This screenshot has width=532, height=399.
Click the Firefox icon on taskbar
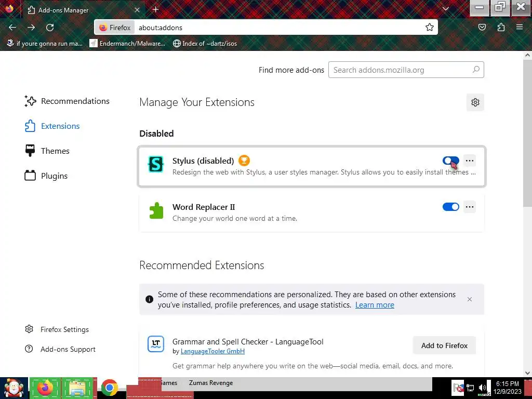(45, 388)
